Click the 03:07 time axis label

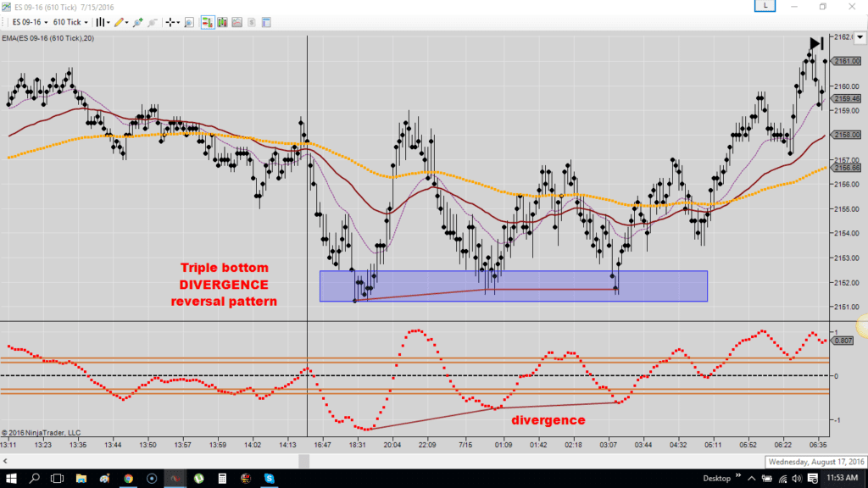click(609, 444)
